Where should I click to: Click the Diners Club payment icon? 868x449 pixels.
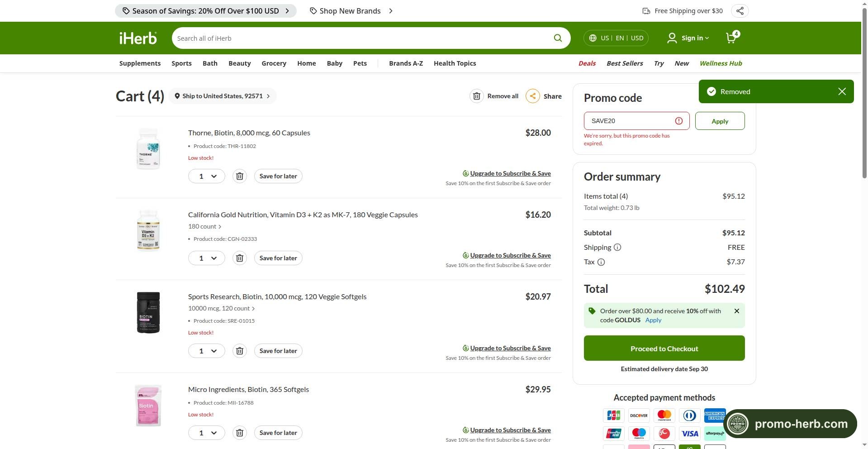click(689, 415)
